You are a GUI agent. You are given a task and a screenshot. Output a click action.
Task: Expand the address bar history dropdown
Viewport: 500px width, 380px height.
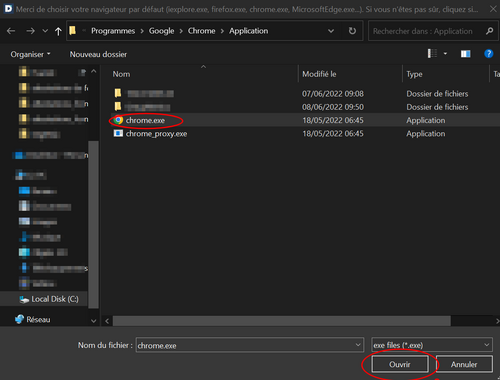point(331,31)
